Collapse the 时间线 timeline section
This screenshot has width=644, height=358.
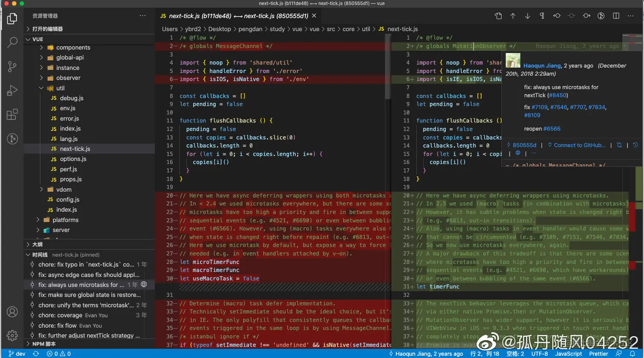[89, 254]
